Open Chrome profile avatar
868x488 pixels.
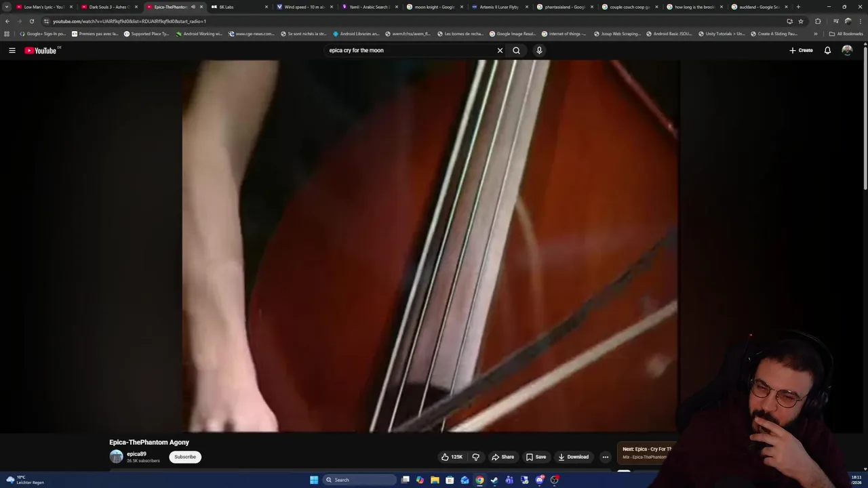coord(848,21)
